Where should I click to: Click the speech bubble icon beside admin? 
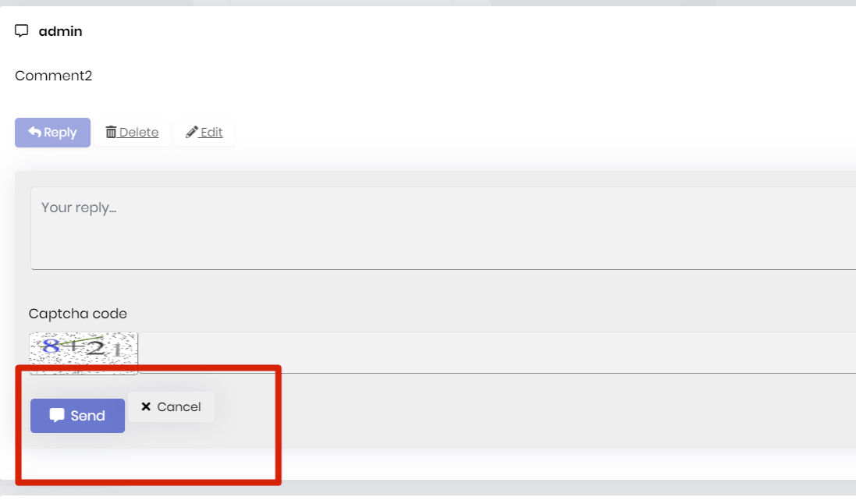[x=21, y=30]
